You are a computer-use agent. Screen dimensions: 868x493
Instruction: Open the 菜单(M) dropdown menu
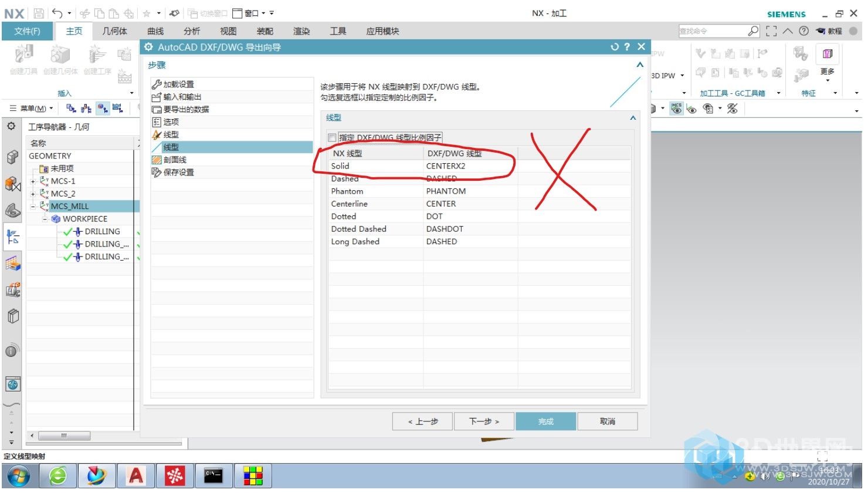(32, 108)
